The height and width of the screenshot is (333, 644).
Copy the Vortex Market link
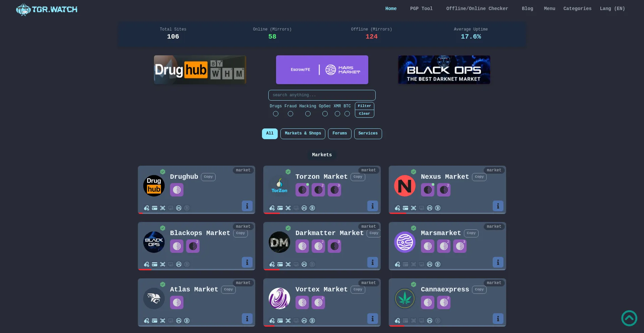pyautogui.click(x=358, y=289)
